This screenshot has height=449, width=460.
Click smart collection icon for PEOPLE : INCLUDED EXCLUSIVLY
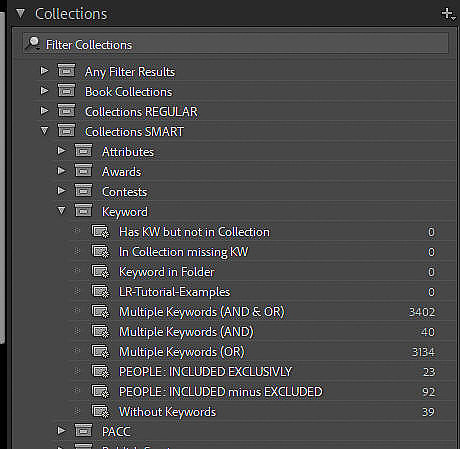pos(101,372)
